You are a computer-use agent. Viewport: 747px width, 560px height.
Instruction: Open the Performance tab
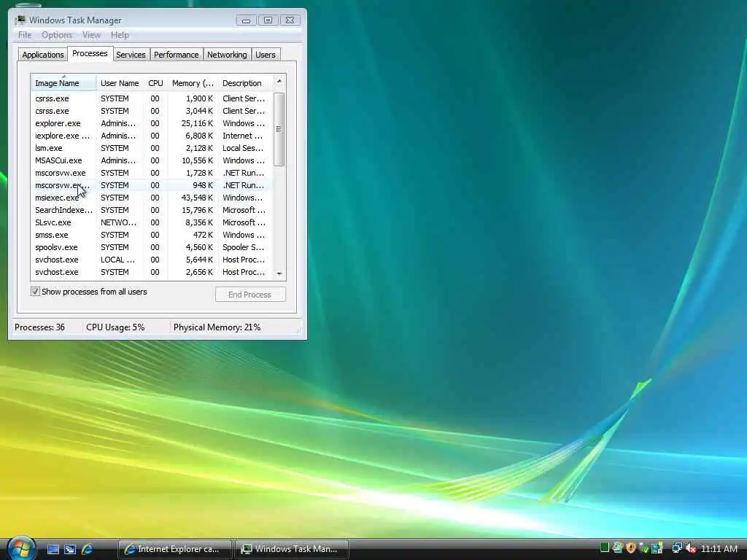click(177, 55)
